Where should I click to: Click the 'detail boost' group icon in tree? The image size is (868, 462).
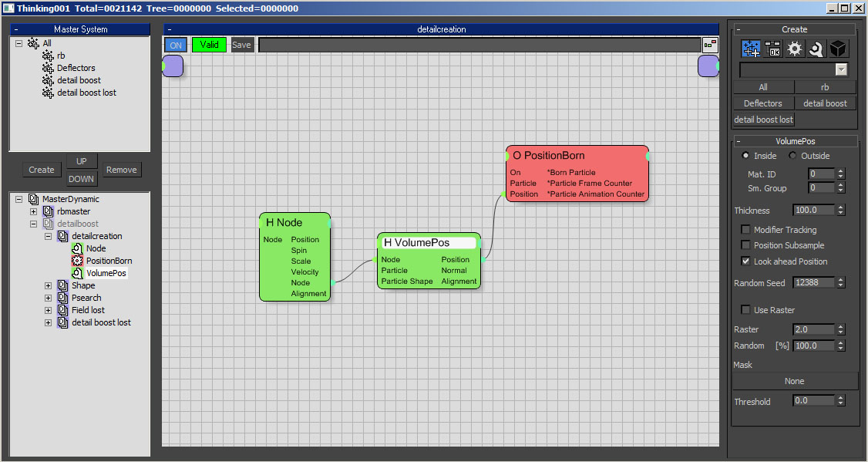pyautogui.click(x=48, y=80)
